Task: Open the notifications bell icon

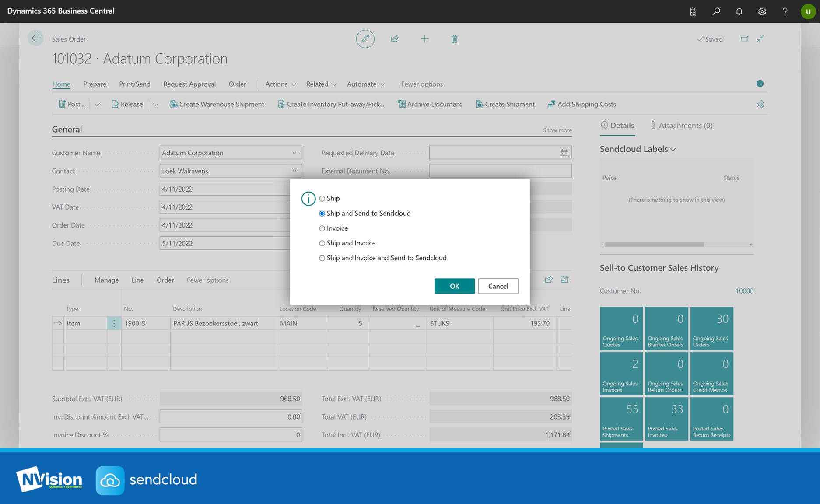Action: coord(739,11)
